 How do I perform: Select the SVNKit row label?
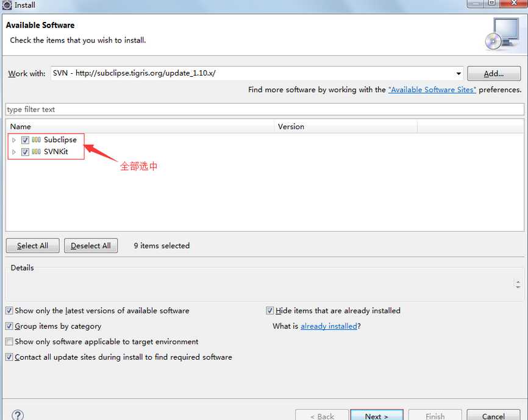pyautogui.click(x=56, y=152)
